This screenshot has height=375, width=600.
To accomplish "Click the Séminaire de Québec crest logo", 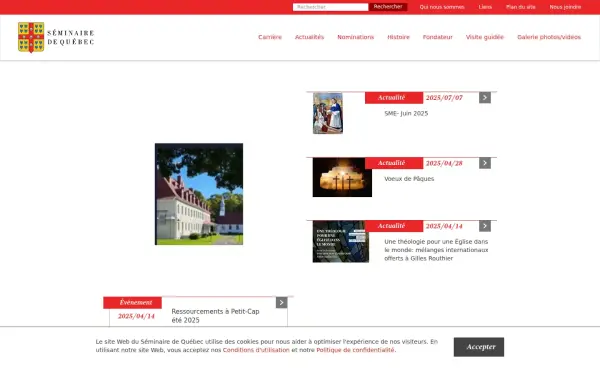I will (31, 37).
